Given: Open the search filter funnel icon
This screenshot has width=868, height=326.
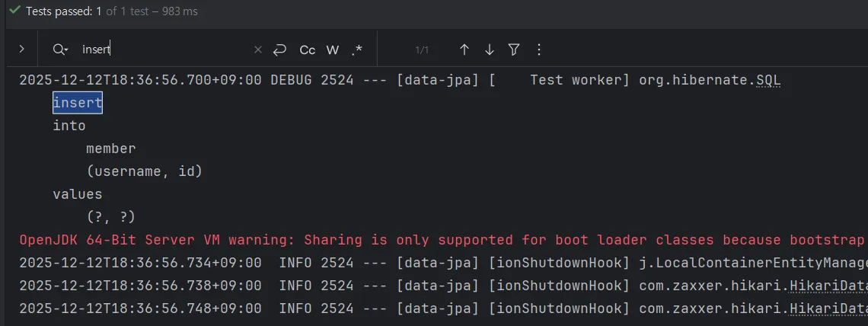Looking at the screenshot, I should point(514,50).
